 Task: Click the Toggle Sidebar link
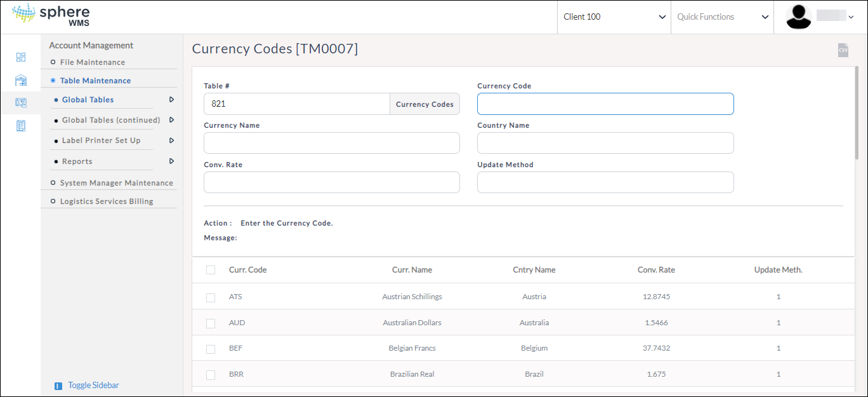pyautogui.click(x=93, y=386)
